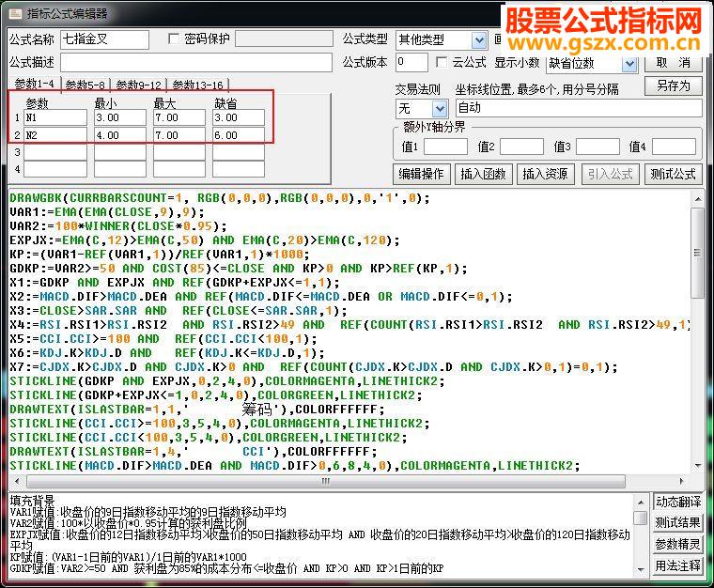Click the code editor scroll down arrow
The image size is (714, 588).
click(697, 466)
